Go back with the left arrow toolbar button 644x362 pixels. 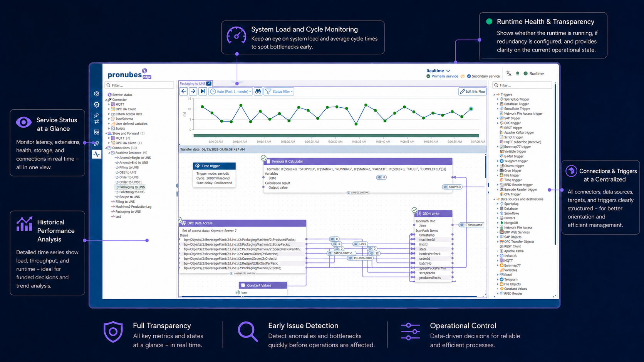click(x=184, y=92)
